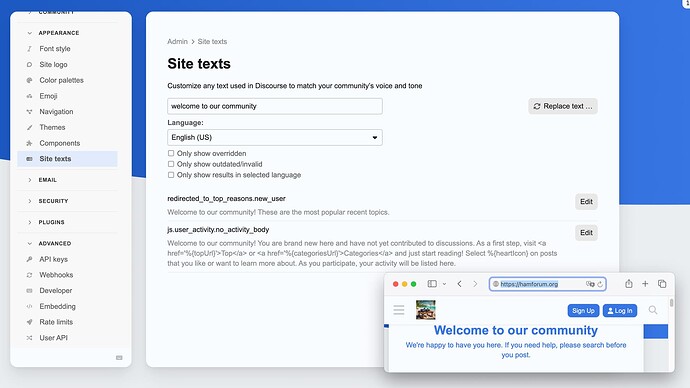Click hamforum site logo thumbnail

[426, 310]
